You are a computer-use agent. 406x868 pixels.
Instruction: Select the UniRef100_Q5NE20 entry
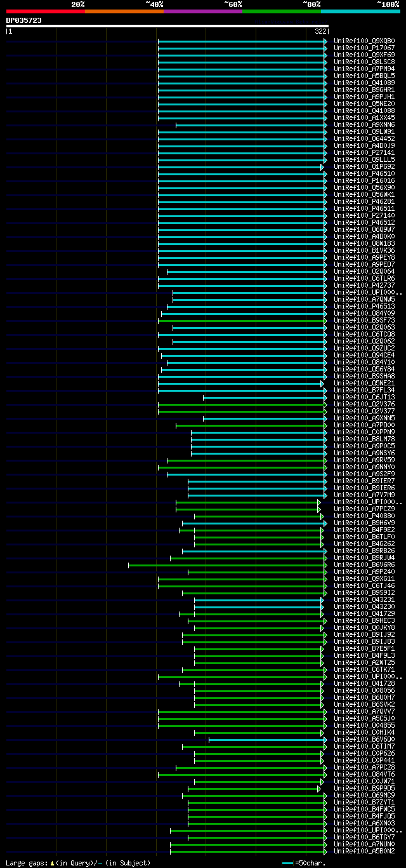(364, 103)
